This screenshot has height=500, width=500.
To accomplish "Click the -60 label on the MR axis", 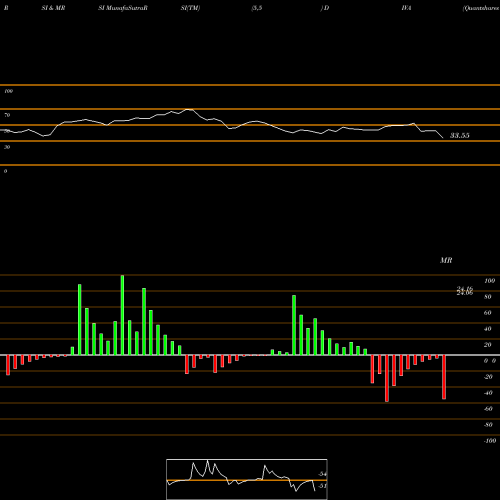I will pyautogui.click(x=488, y=409).
